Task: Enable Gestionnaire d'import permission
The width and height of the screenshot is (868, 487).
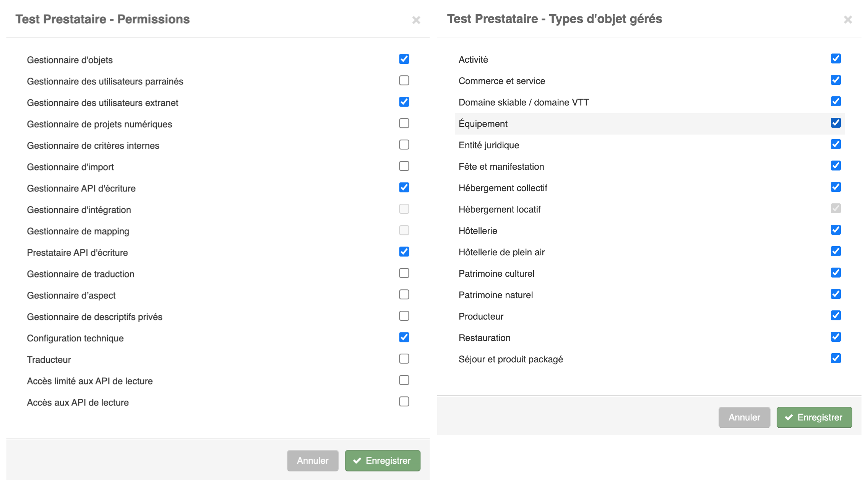Action: [x=404, y=166]
